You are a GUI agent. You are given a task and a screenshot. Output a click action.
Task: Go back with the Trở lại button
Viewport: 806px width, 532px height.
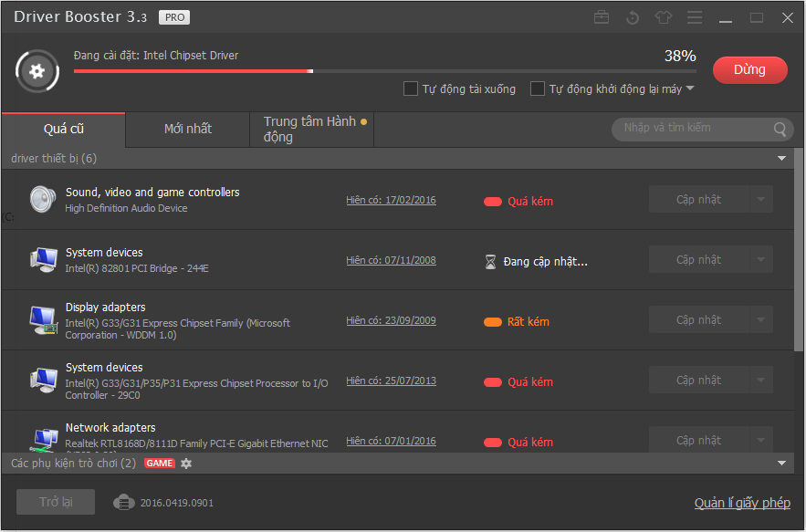(x=56, y=502)
